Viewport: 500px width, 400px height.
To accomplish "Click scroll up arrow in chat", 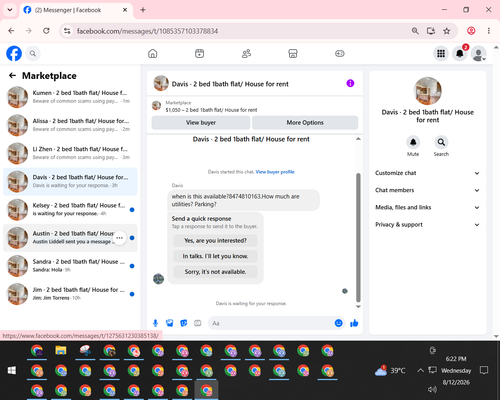I will [358, 139].
